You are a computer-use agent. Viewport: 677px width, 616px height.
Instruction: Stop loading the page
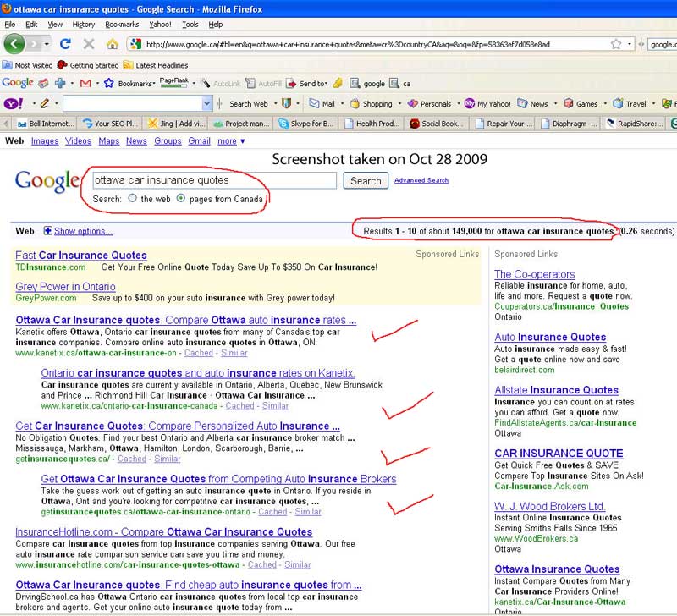89,43
